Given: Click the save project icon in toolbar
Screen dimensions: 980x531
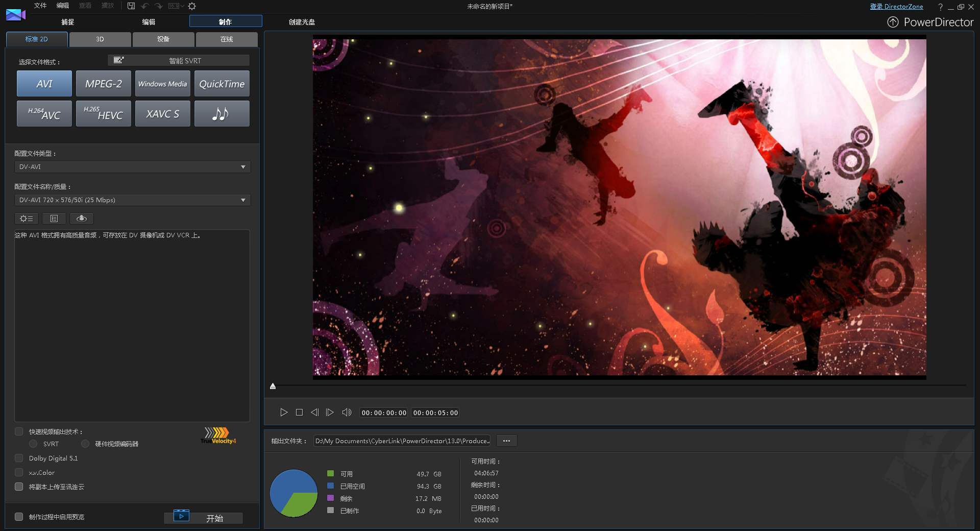Looking at the screenshot, I should [x=131, y=6].
